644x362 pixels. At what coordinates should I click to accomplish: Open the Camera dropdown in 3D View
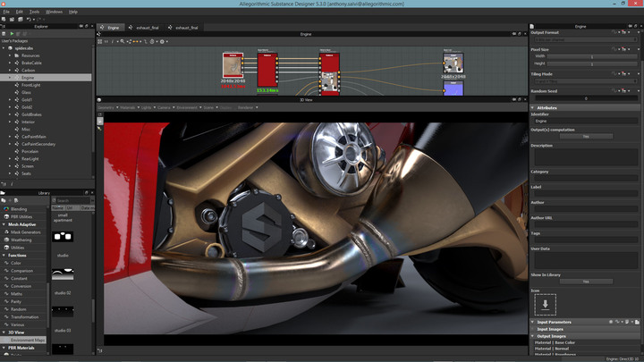(166, 107)
